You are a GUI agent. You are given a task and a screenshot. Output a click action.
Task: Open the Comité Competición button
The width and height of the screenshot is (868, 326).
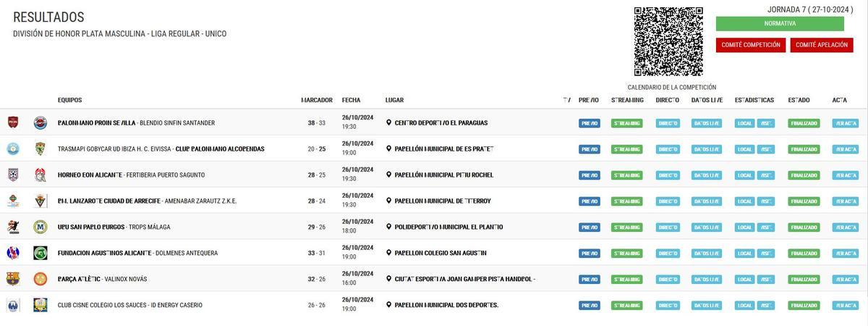click(751, 45)
